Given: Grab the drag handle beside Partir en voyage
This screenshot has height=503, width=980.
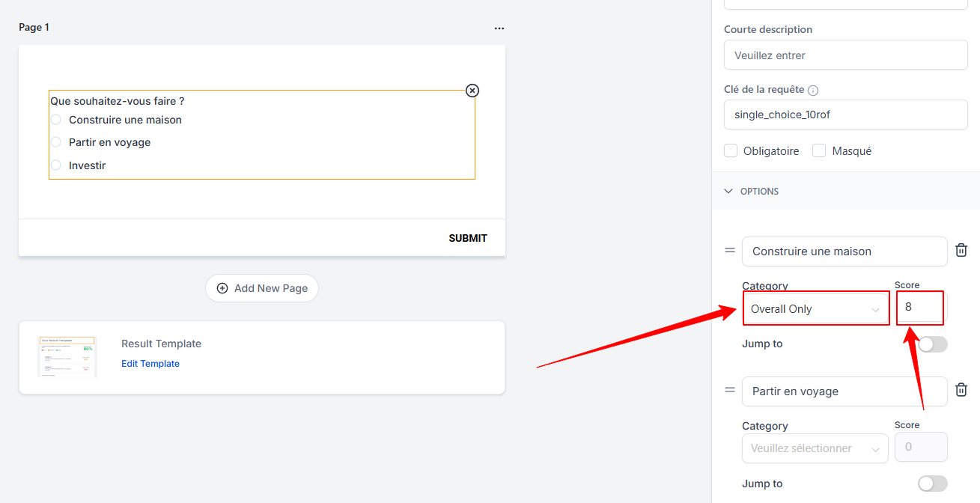Looking at the screenshot, I should click(730, 390).
